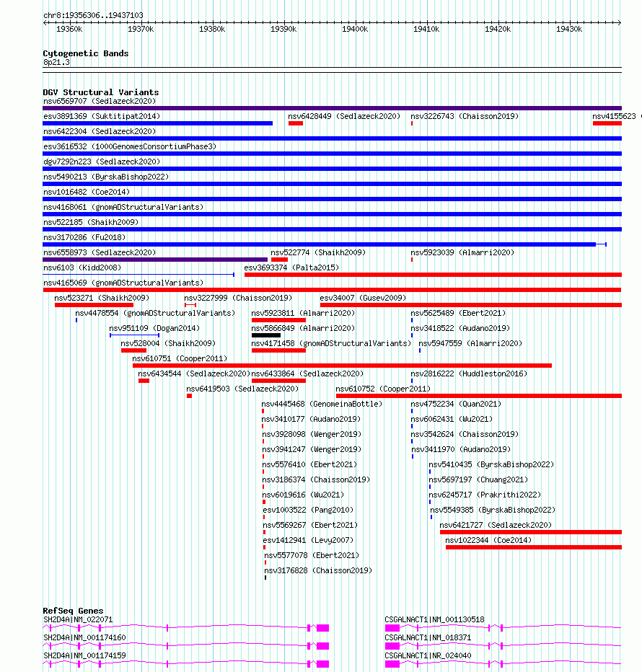Open variant nsv3226743 (Chaisson2019)
Viewport: 642px width, 672px height.
(x=465, y=116)
